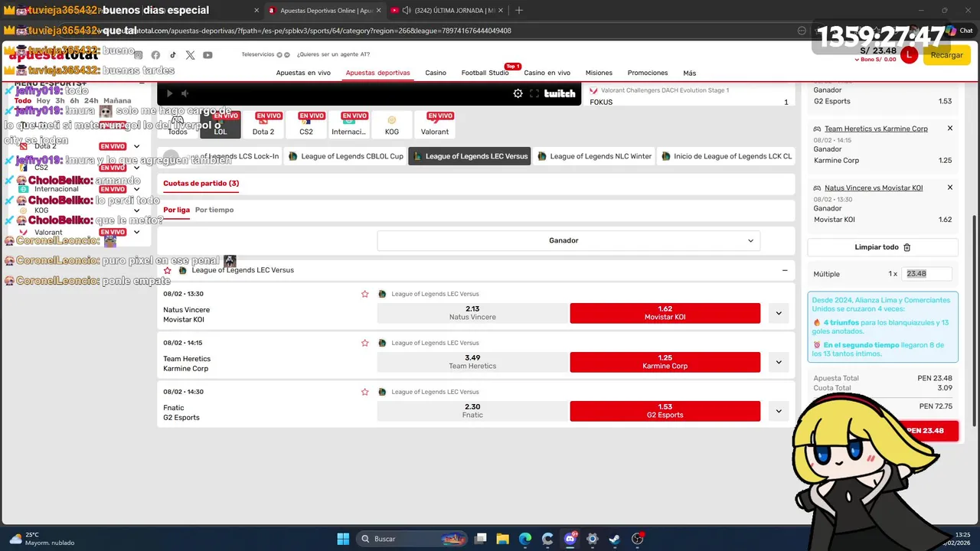Remove Team Heretics vs Karmine Corp from slip

pos(950,129)
